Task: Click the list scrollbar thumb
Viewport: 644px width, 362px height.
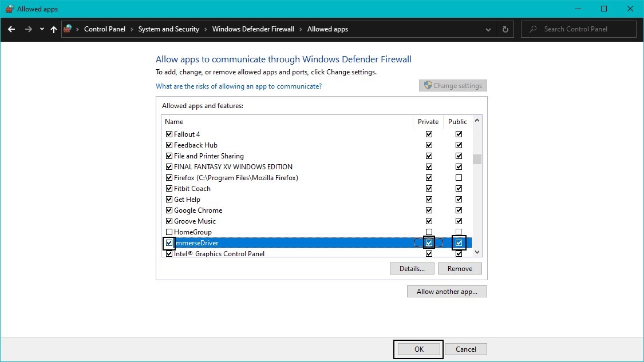Action: point(477,159)
